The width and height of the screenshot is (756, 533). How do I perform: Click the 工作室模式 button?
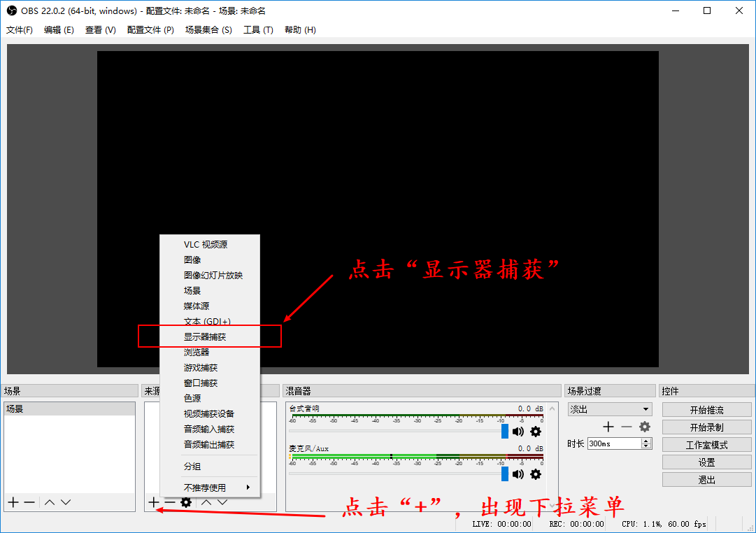[706, 445]
